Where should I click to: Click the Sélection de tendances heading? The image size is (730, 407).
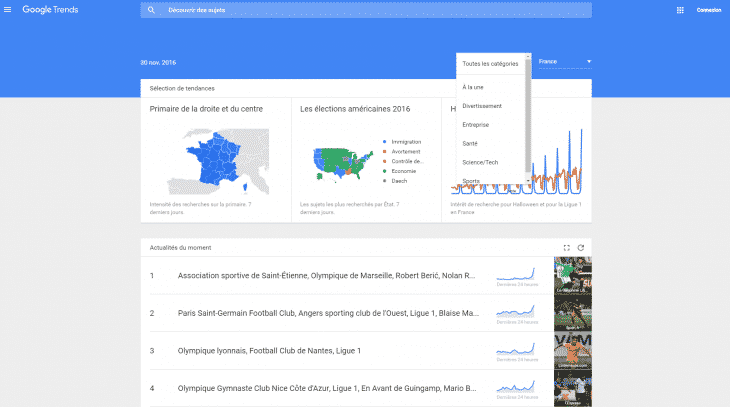point(182,88)
